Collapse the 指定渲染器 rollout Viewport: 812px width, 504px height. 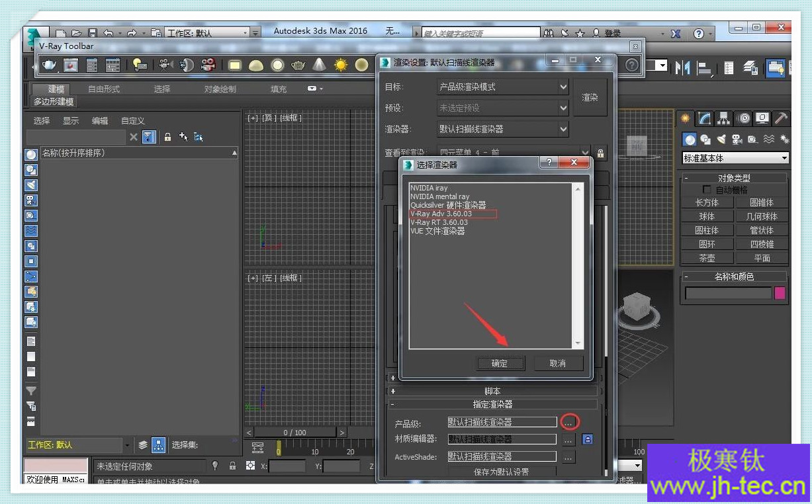[492, 403]
